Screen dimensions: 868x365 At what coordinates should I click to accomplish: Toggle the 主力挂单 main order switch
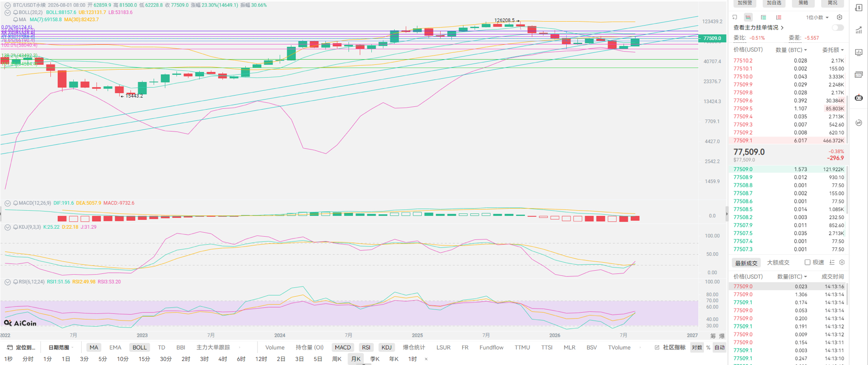pos(838,27)
